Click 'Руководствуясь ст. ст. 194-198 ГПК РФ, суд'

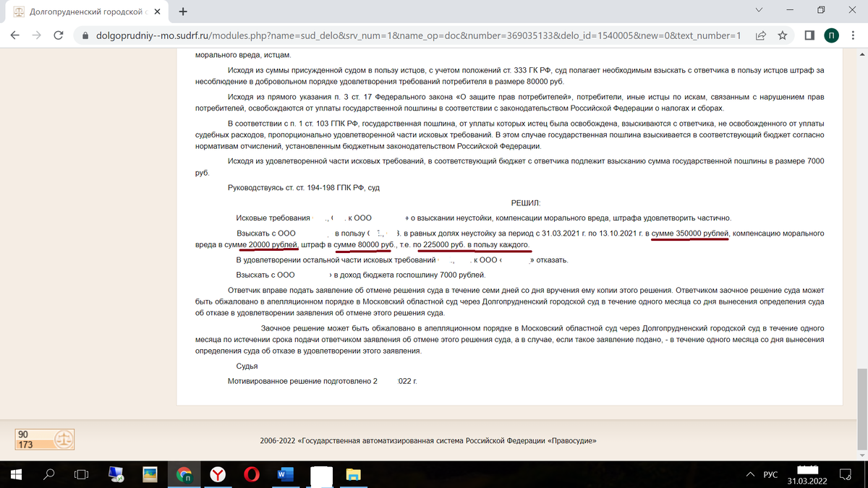(x=304, y=188)
